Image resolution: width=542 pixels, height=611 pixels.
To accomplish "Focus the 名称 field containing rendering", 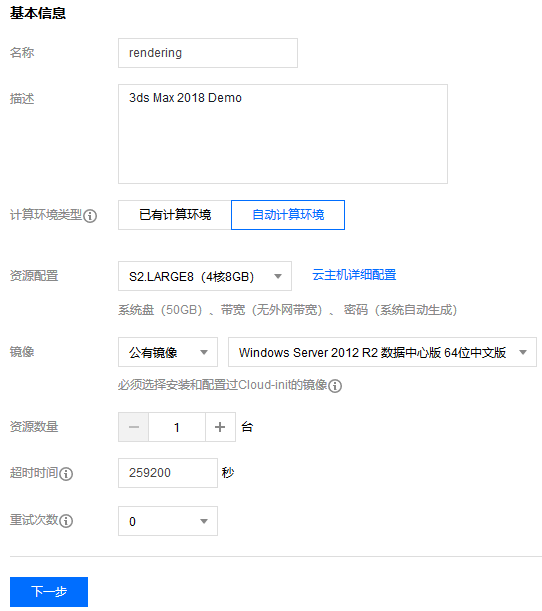I will 208,53.
